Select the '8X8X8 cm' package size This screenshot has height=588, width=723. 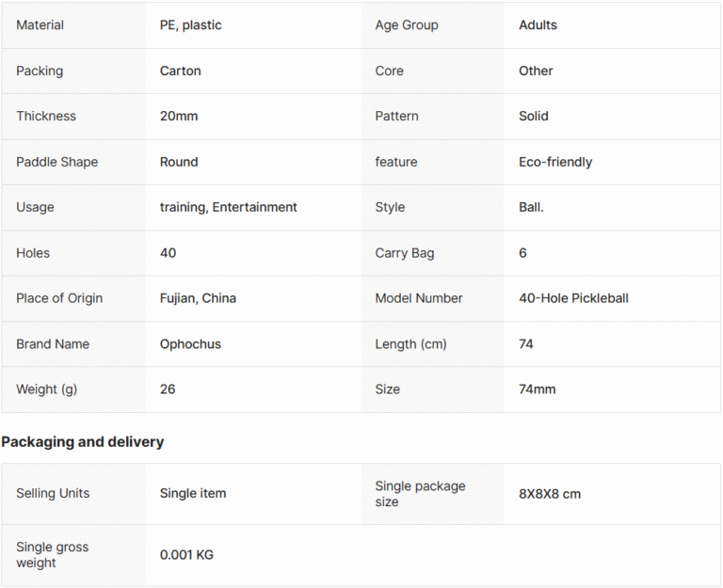point(550,494)
